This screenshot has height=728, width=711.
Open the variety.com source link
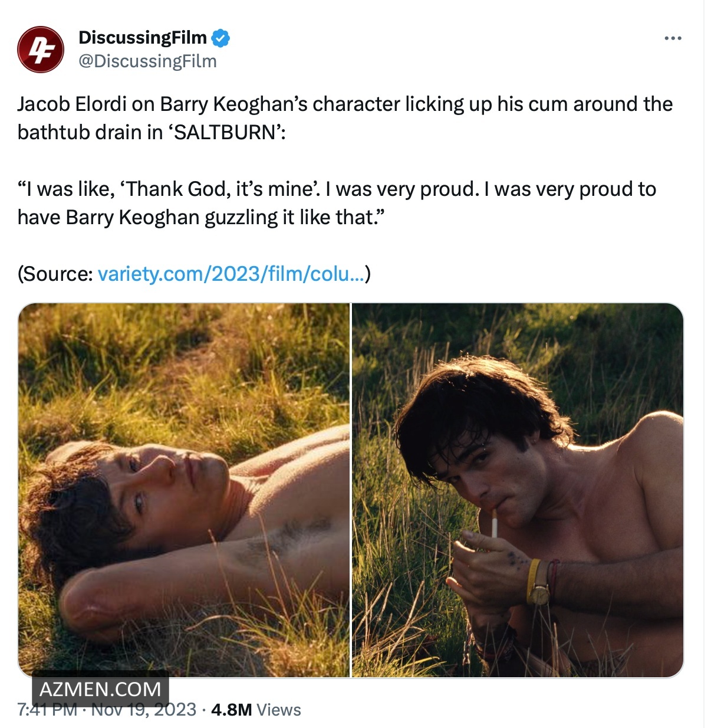coord(232,274)
